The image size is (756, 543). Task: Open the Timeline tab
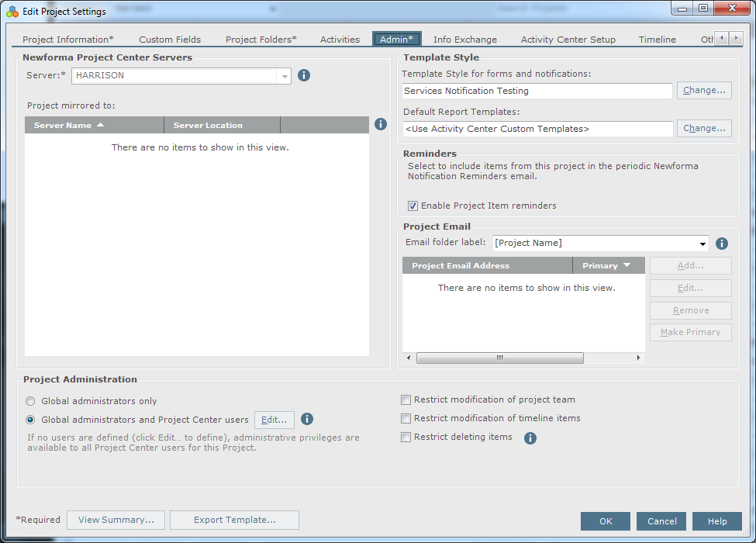(658, 40)
